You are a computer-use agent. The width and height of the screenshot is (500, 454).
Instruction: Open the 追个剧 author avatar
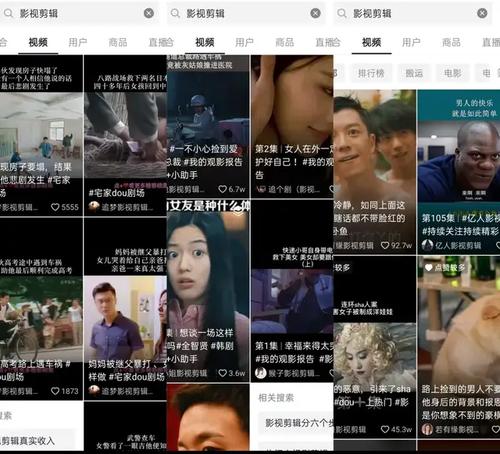261,189
